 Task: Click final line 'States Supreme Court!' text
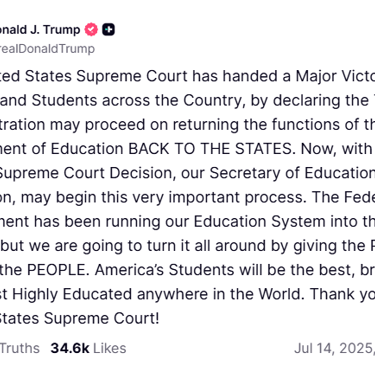79,318
